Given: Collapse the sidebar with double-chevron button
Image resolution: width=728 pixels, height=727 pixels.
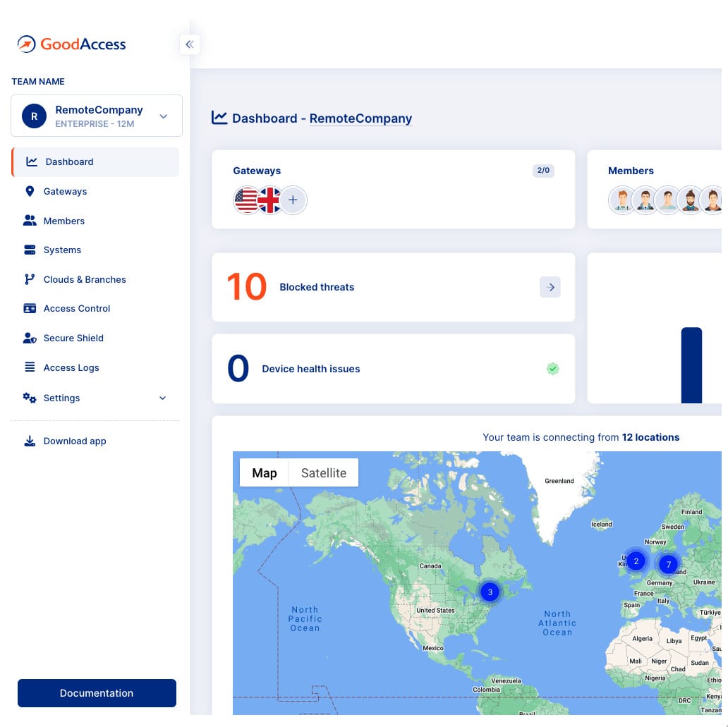Looking at the screenshot, I should tap(190, 44).
